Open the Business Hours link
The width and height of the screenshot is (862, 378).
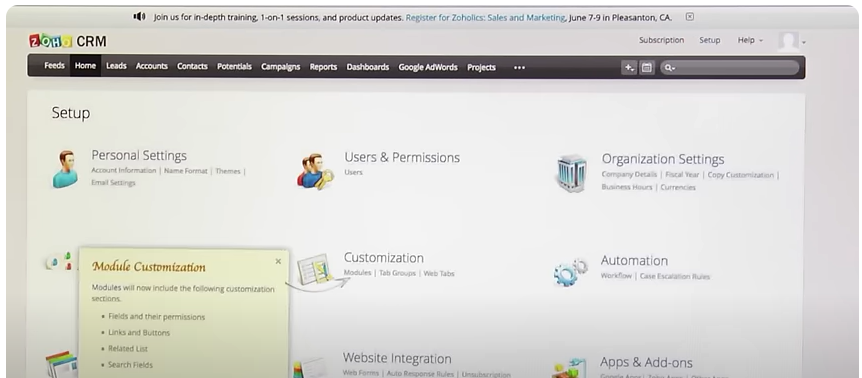627,187
